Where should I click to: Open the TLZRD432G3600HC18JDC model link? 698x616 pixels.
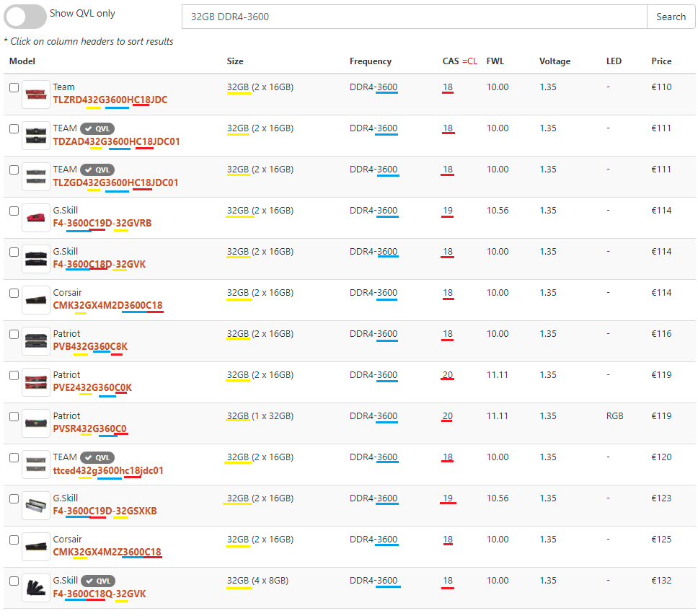coord(110,100)
